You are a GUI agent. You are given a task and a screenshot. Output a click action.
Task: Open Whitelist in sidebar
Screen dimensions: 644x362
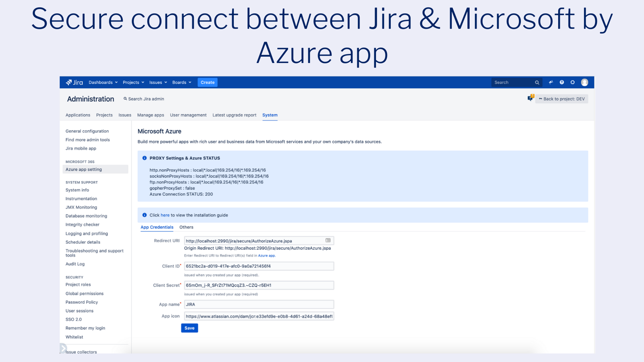point(74,337)
